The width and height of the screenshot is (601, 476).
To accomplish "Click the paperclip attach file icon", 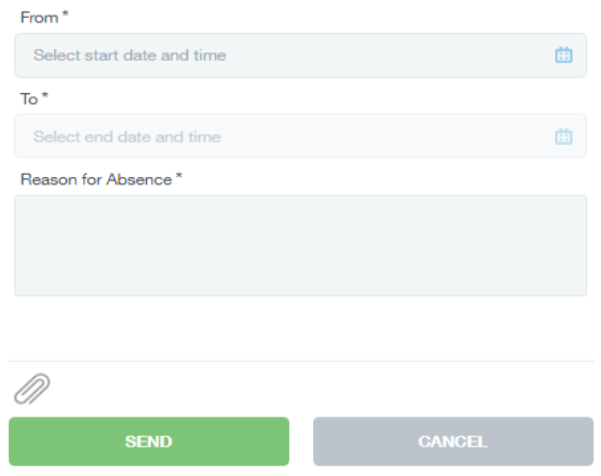I will coord(32,388).
